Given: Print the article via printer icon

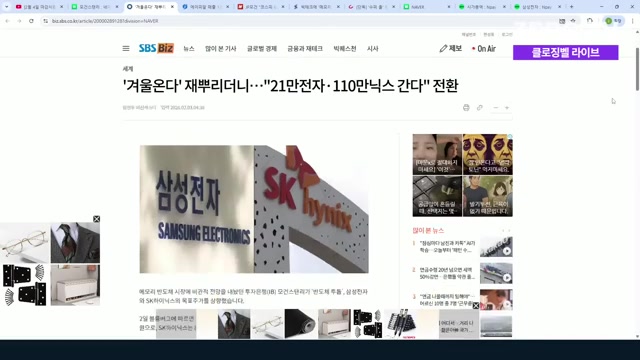Looking at the screenshot, I should pyautogui.click(x=466, y=107).
